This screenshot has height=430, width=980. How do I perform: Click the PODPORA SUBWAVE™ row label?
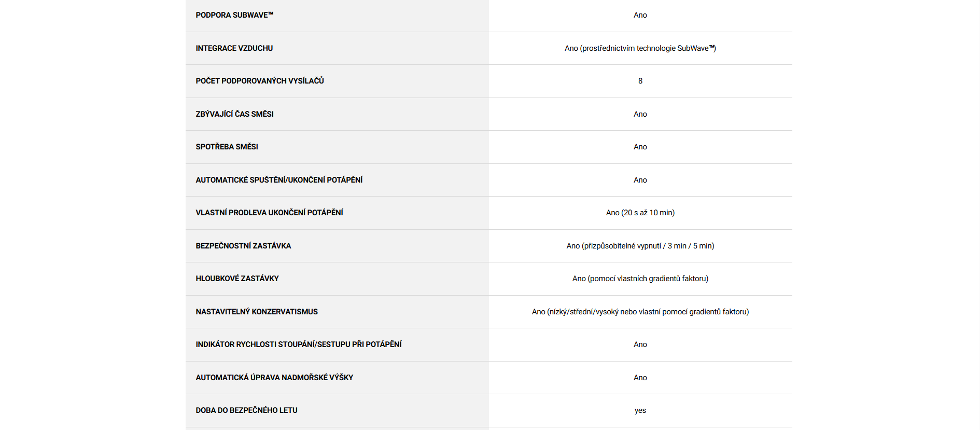[x=234, y=15]
